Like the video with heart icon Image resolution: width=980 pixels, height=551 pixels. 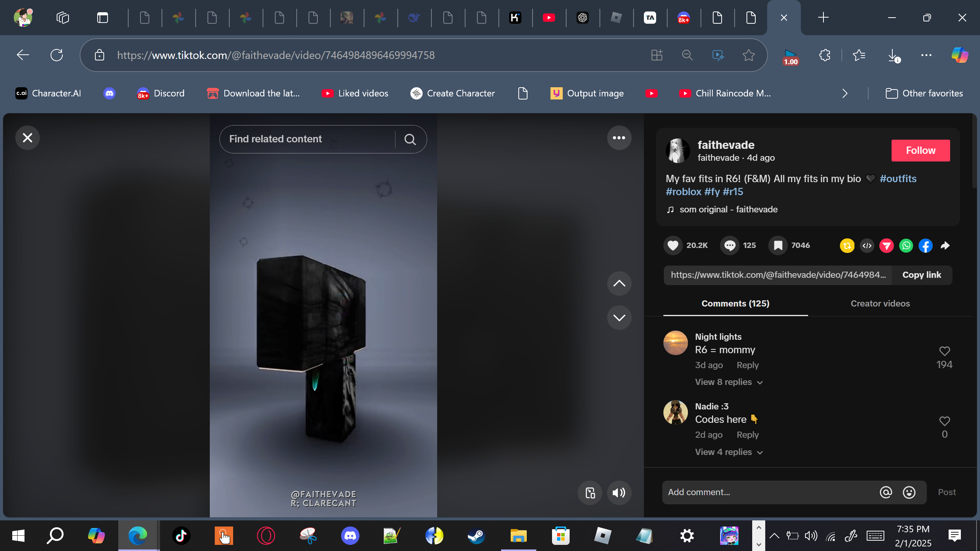click(673, 245)
